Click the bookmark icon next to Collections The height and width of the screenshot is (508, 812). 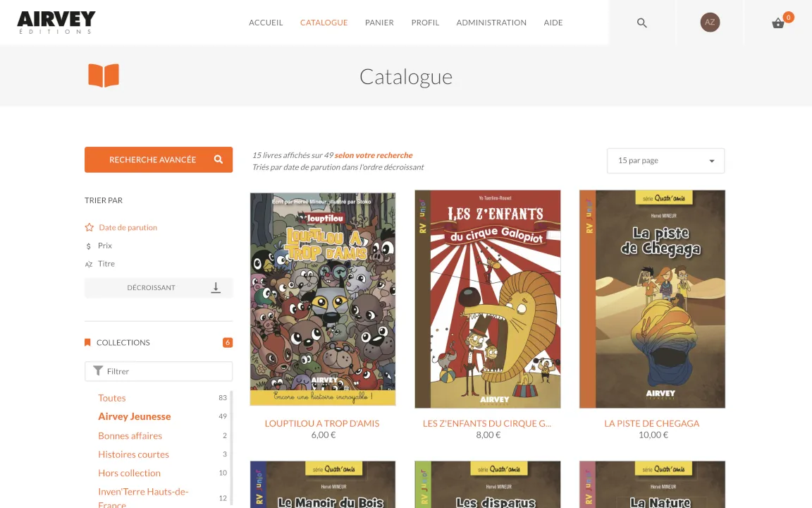(x=87, y=342)
